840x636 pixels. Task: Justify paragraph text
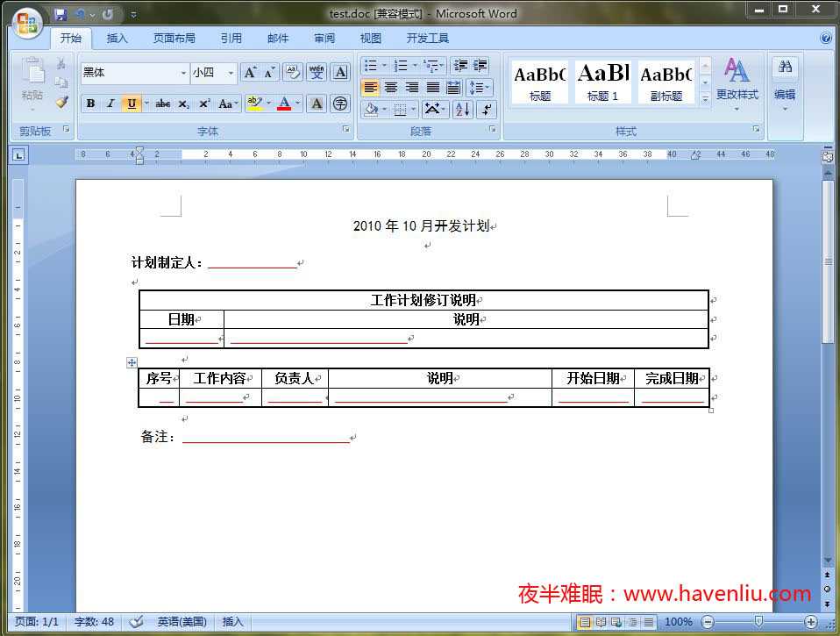433,88
